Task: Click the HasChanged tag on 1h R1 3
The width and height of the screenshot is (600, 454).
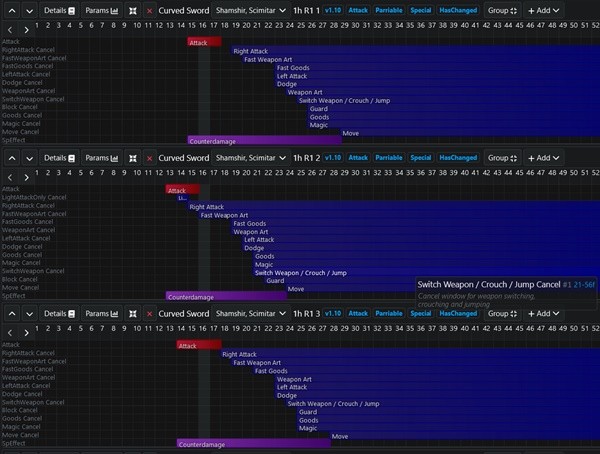Action: point(458,314)
